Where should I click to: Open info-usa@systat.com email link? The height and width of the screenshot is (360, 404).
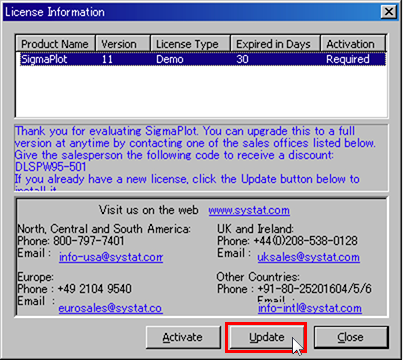coord(111,257)
